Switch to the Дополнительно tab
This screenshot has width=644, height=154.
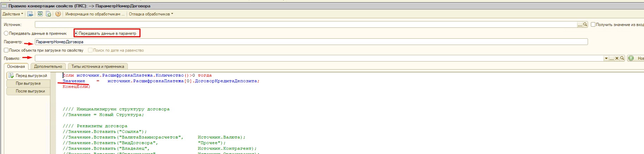click(x=48, y=66)
